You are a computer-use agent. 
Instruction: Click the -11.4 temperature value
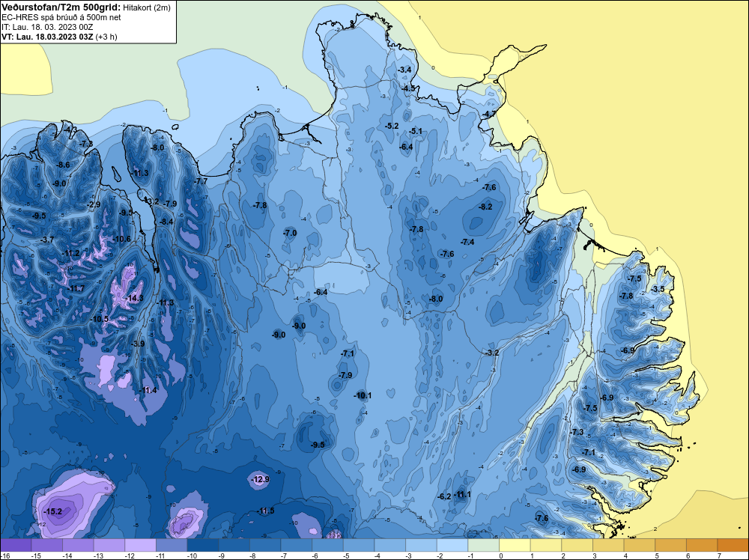coord(148,390)
